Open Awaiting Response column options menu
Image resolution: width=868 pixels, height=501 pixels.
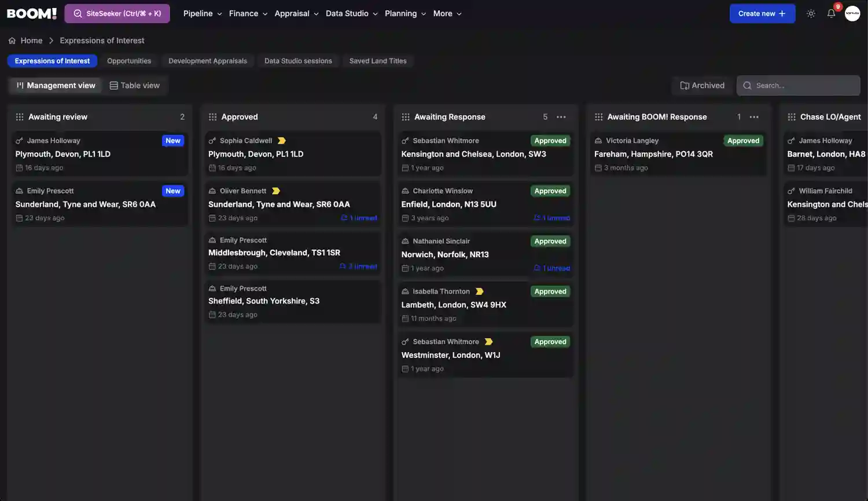click(x=561, y=117)
